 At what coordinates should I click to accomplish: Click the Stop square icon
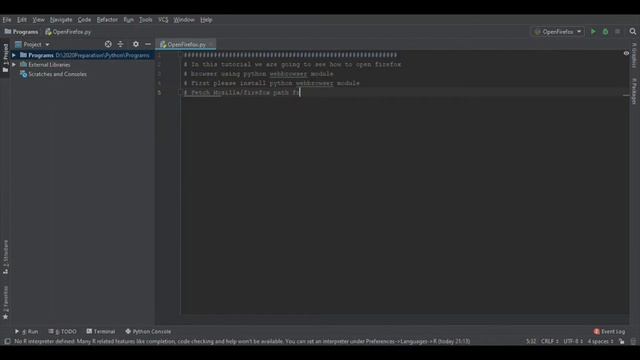[x=617, y=32]
